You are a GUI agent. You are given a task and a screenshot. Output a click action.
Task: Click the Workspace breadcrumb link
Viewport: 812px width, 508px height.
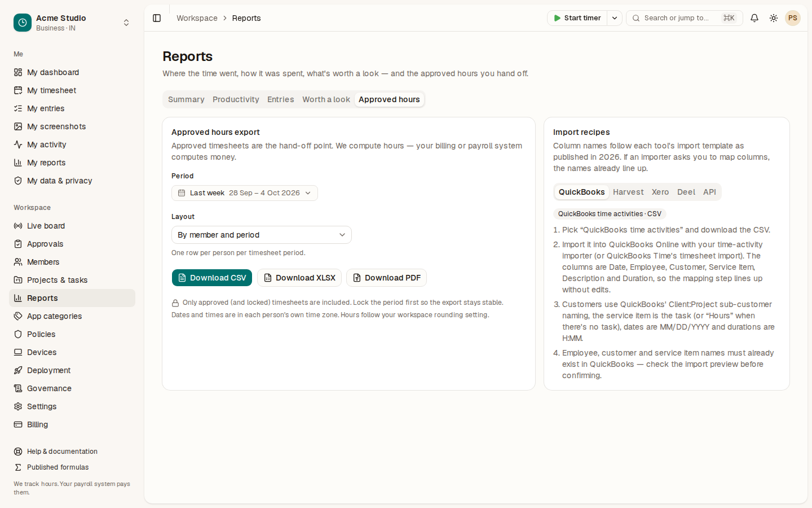coord(197,18)
